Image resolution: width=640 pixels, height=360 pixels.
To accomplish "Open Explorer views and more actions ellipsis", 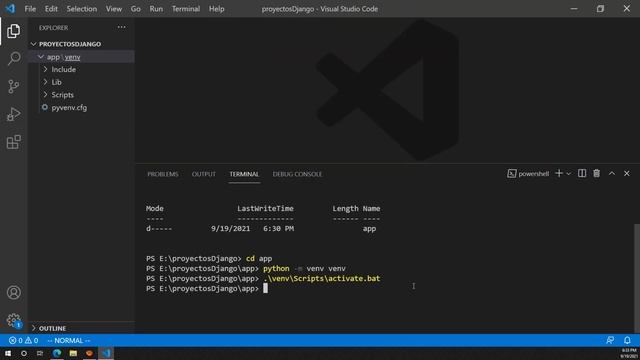I will [x=121, y=27].
